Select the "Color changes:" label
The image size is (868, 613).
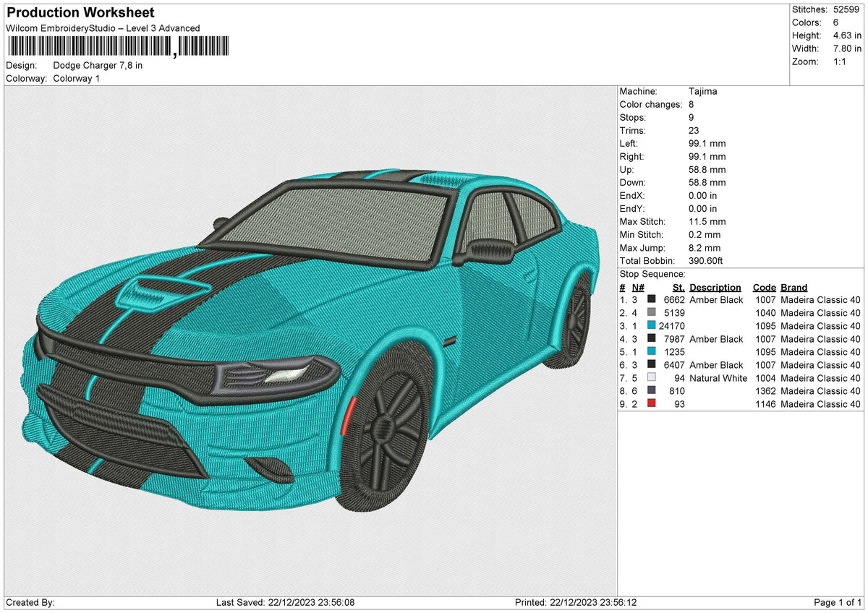coord(651,105)
